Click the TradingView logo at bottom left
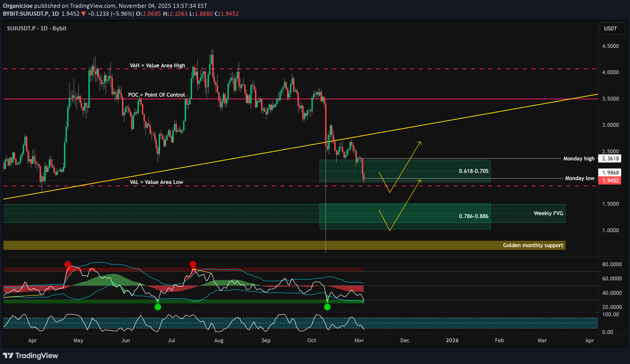Screen dimensions: 630x364 pos(30,355)
